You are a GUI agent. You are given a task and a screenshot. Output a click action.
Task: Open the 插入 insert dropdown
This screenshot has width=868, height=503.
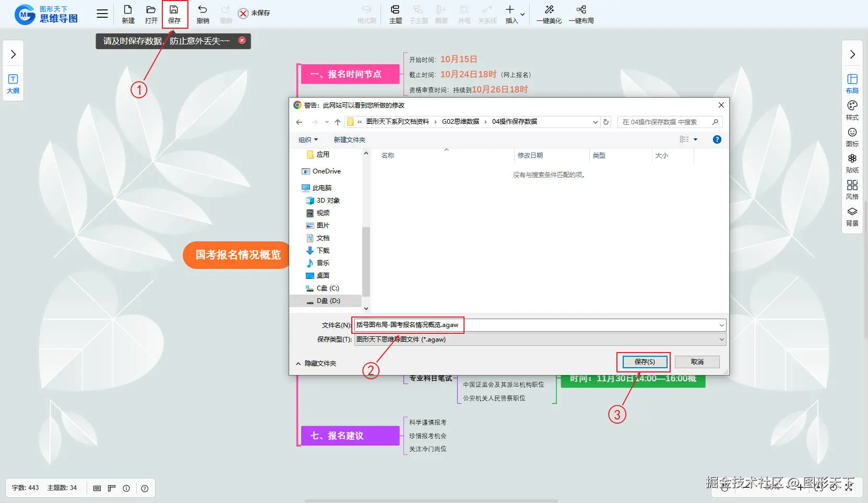(x=514, y=14)
